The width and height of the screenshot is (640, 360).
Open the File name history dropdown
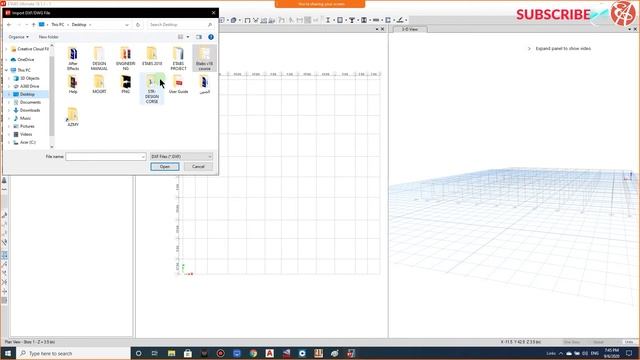pyautogui.click(x=143, y=157)
